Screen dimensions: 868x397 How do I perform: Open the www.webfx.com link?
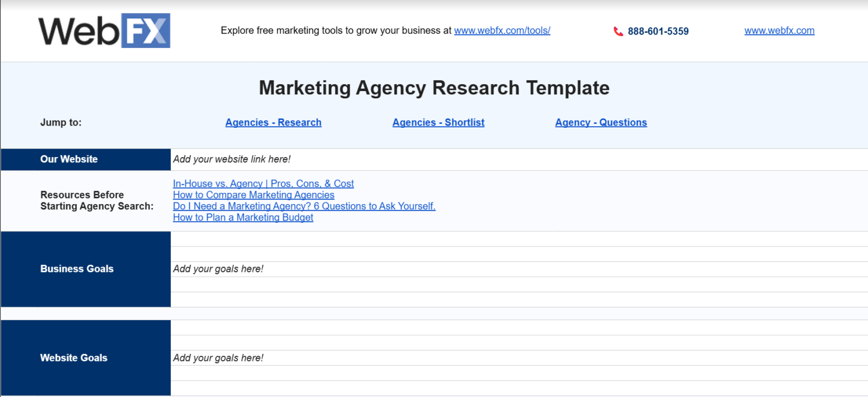point(779,31)
